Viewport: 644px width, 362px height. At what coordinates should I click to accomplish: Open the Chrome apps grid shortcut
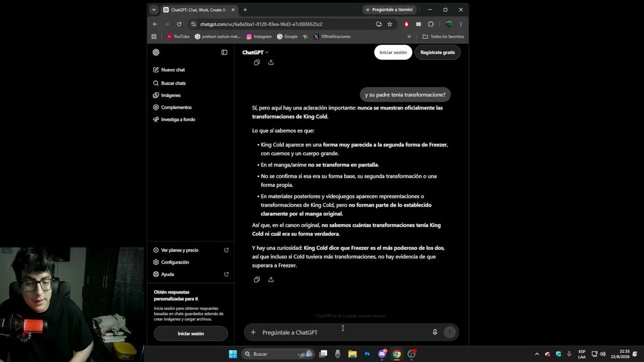coord(154,36)
